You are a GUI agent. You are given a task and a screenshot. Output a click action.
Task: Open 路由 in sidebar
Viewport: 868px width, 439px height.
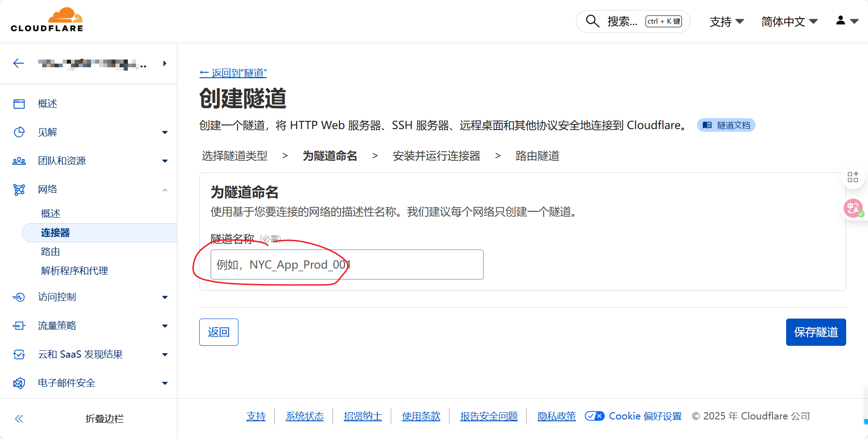coord(50,252)
